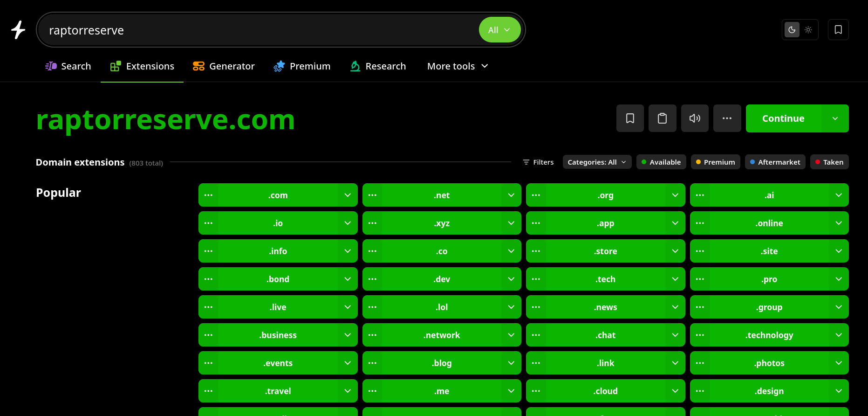Open the All search scope dropdown
Screen dimensions: 868x416
[499, 30]
